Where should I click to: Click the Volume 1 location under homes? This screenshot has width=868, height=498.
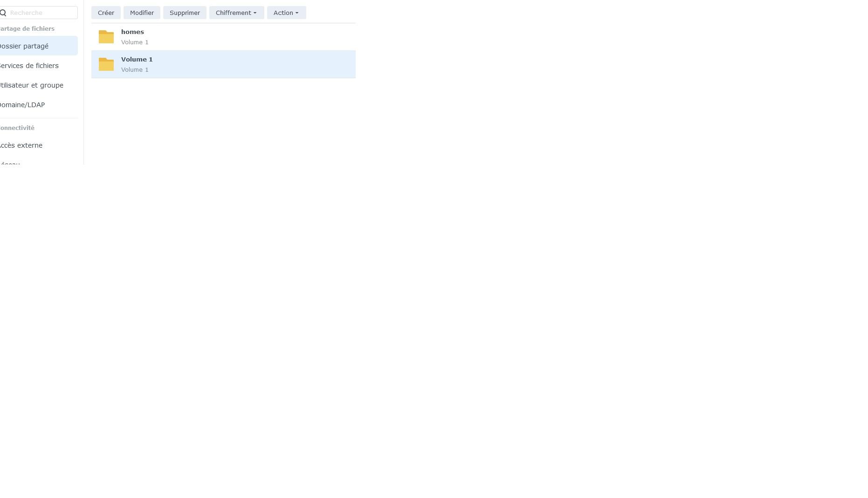(135, 42)
